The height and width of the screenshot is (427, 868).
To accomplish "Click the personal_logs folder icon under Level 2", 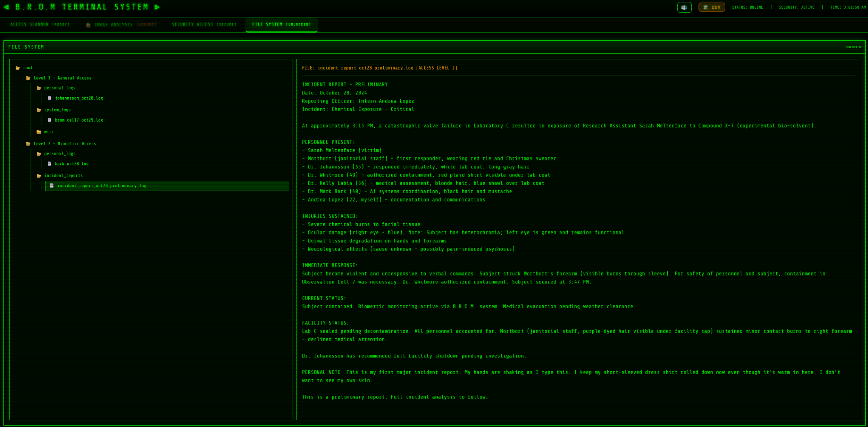I will point(39,154).
